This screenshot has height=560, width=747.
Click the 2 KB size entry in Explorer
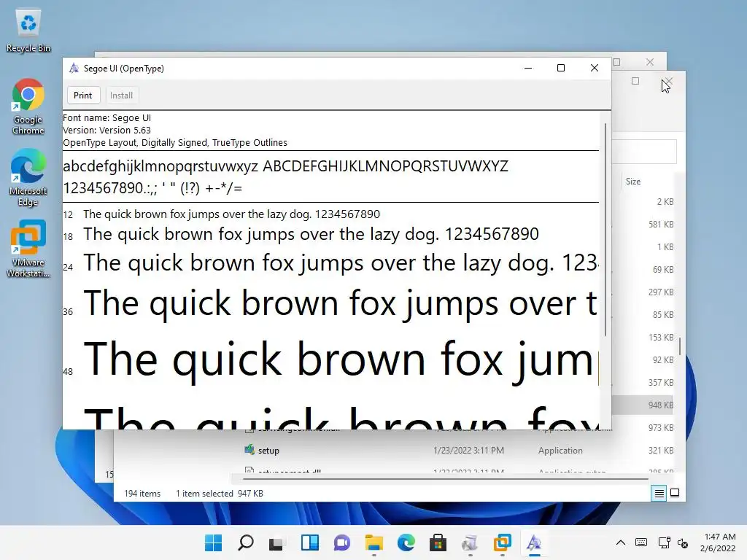pos(665,202)
